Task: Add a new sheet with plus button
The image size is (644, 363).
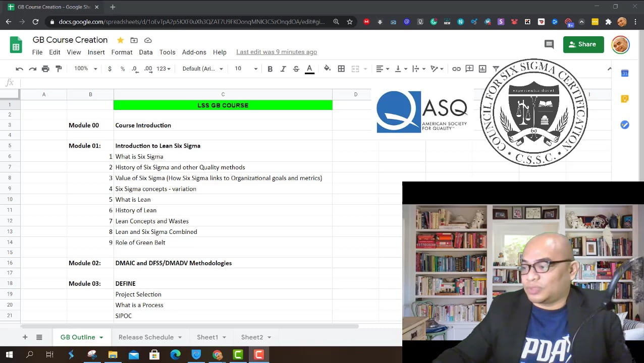Action: [25, 337]
